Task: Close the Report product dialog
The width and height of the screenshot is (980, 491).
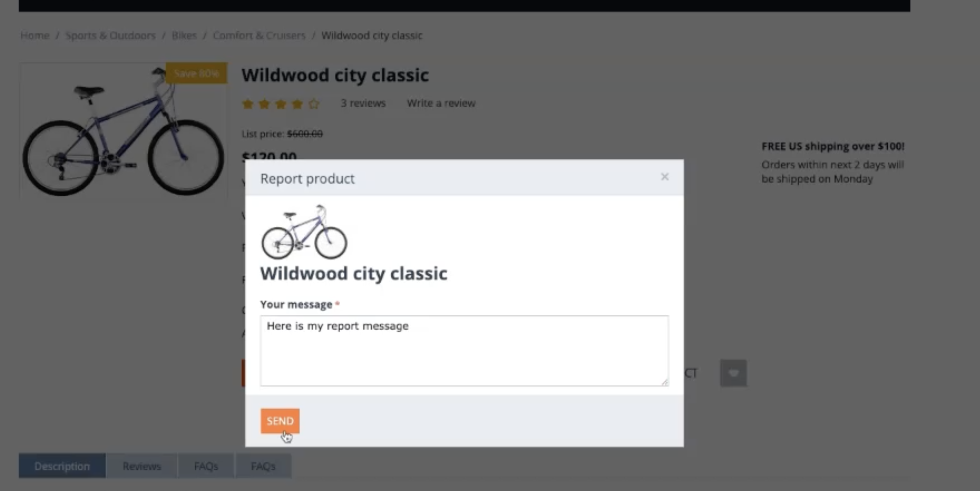Action: 664,177
